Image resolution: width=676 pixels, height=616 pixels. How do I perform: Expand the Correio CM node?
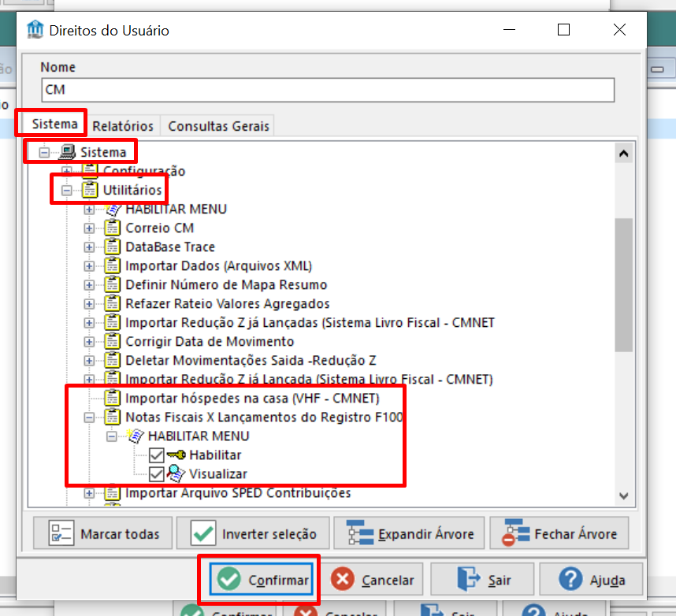[x=89, y=228]
